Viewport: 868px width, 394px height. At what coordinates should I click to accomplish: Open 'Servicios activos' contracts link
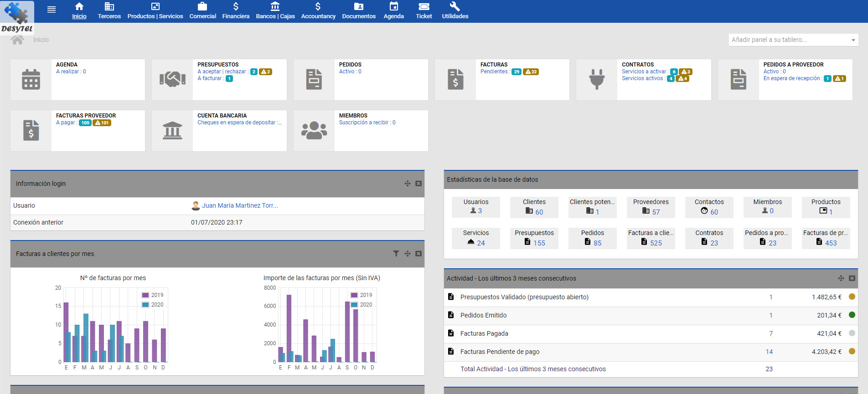point(644,78)
